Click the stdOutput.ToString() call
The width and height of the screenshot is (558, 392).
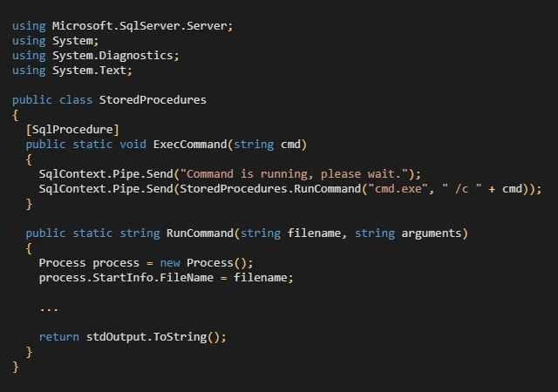(156, 336)
